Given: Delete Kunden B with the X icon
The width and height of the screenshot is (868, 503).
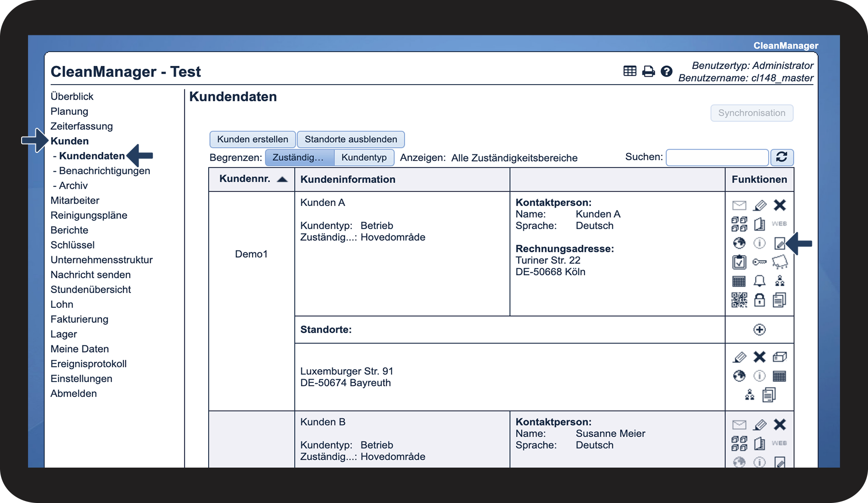Looking at the screenshot, I should click(x=780, y=424).
